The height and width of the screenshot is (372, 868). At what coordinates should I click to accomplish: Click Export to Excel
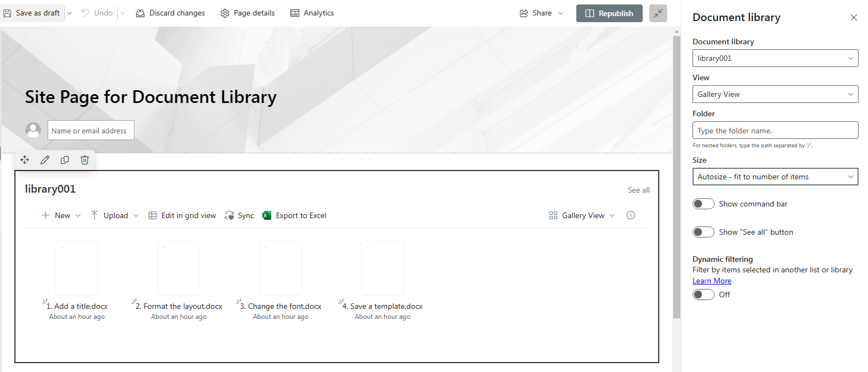click(x=294, y=215)
